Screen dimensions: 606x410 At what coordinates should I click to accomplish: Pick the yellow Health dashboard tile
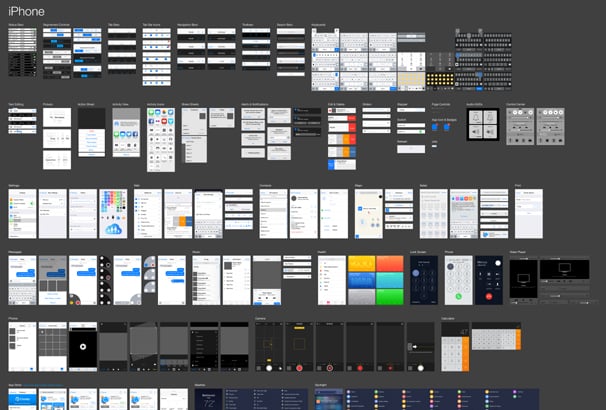[362, 264]
